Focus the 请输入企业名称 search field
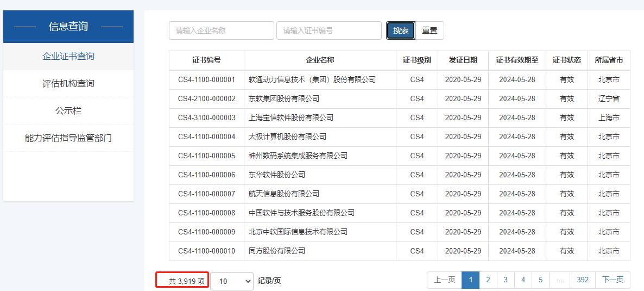644x291 pixels. pyautogui.click(x=222, y=30)
